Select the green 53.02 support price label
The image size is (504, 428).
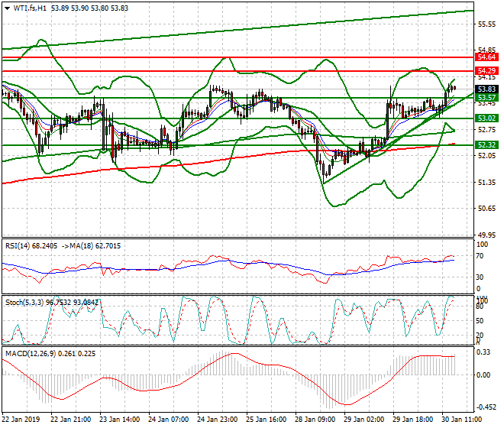coord(486,118)
